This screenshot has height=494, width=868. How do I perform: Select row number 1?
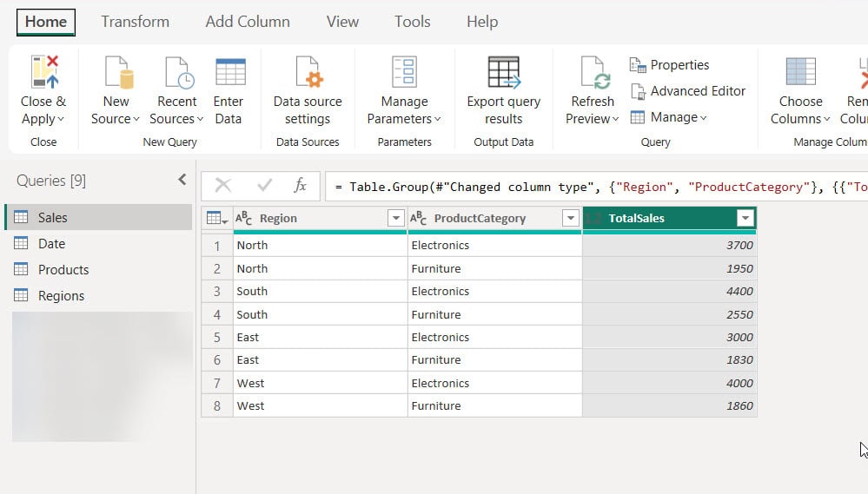coord(217,245)
